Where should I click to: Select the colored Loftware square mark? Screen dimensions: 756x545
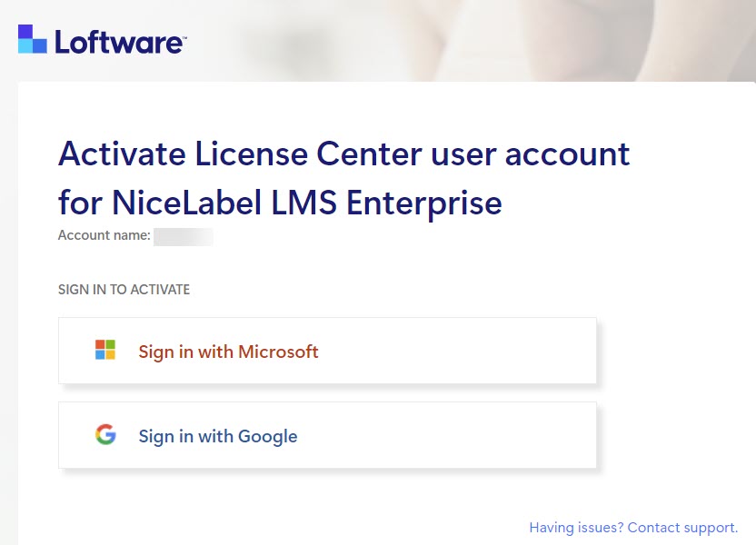(31, 39)
